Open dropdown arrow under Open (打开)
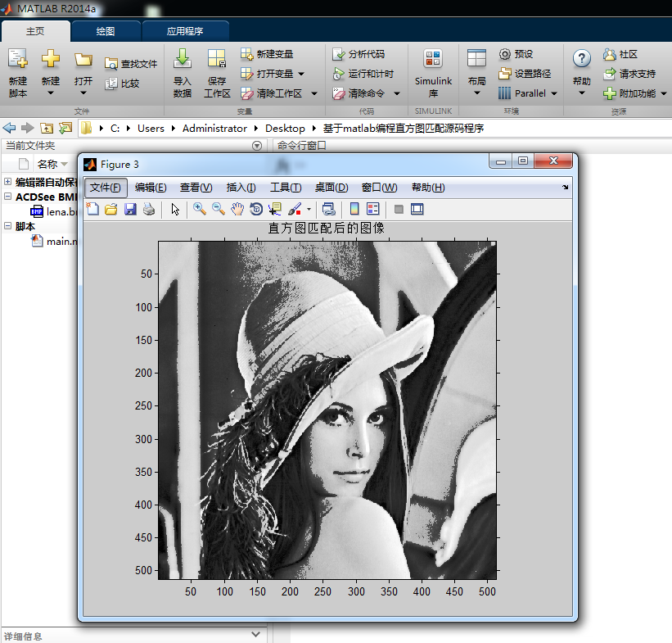 (83, 93)
